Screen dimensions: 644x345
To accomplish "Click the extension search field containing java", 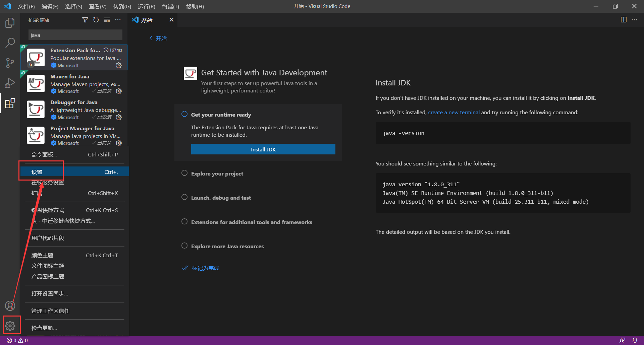I will [75, 35].
